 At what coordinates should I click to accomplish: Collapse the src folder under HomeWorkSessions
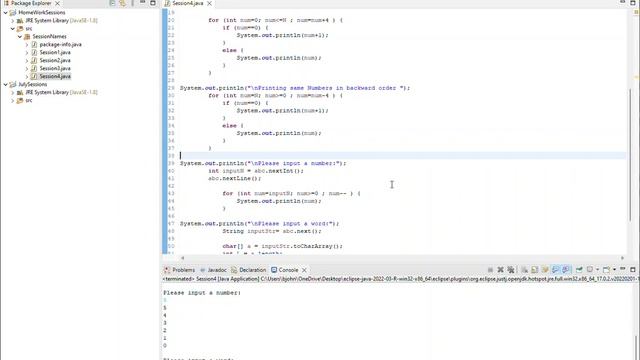click(x=13, y=29)
